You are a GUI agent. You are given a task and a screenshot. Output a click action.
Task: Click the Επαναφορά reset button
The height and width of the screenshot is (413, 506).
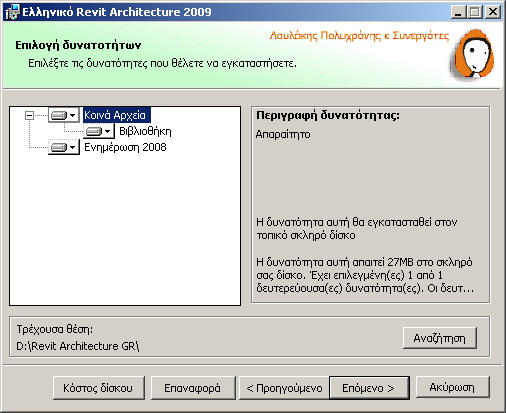(x=193, y=388)
